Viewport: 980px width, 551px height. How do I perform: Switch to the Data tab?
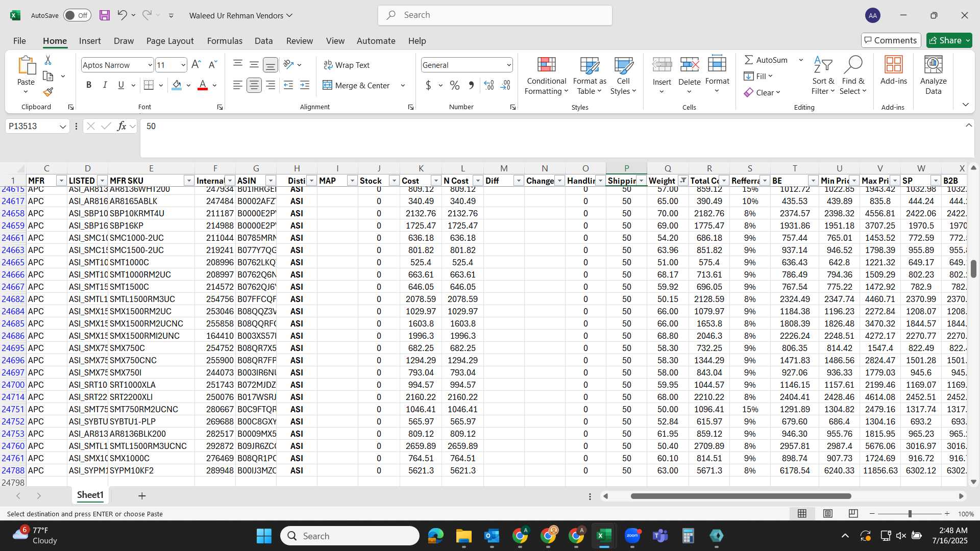[x=264, y=40]
